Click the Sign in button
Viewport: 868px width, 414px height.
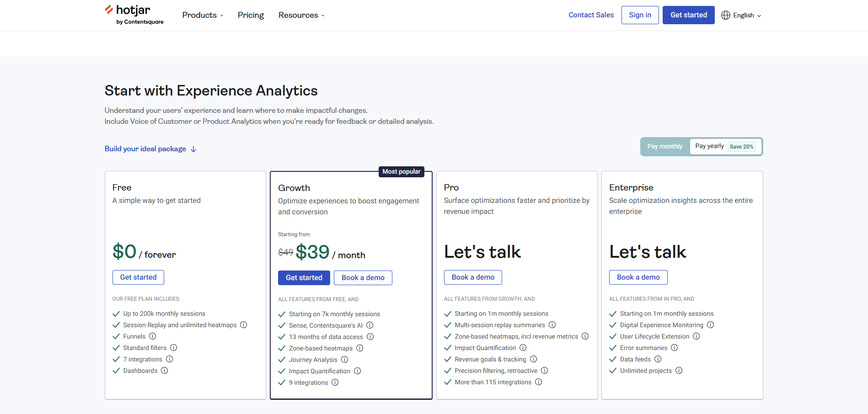coord(640,15)
